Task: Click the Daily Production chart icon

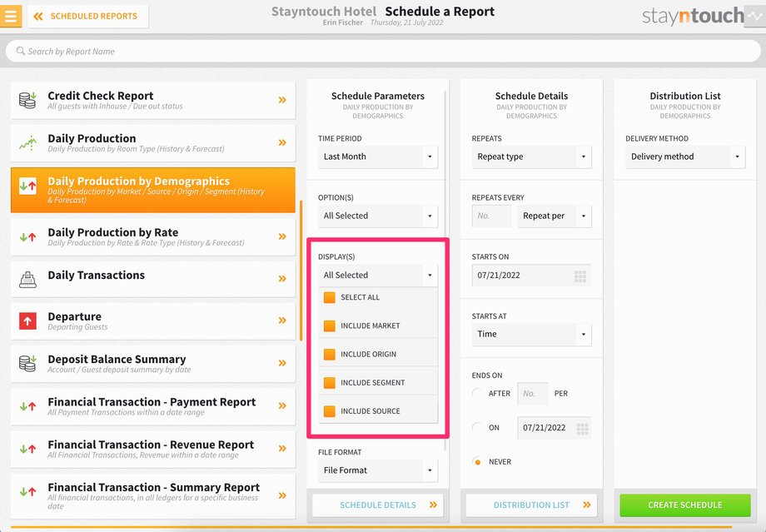Action: [27, 142]
